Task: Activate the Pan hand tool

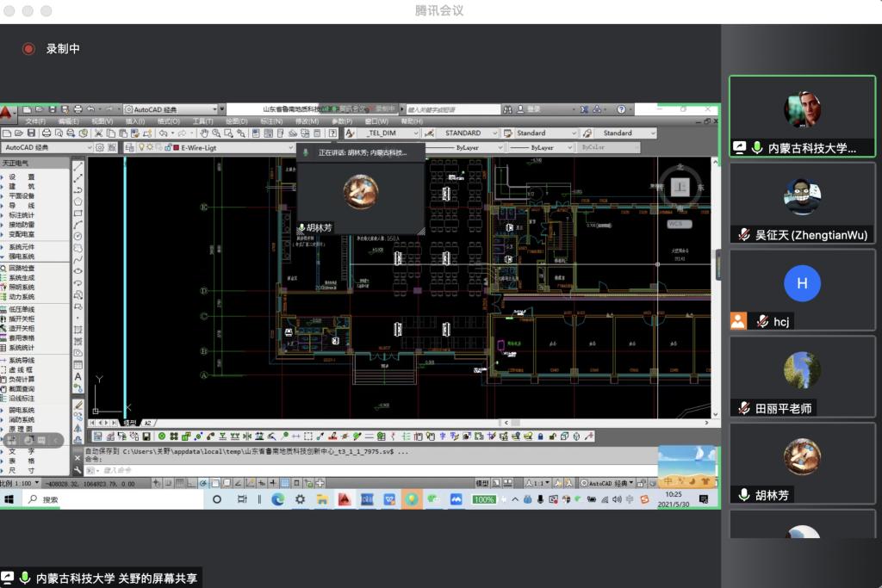Action: pyautogui.click(x=204, y=133)
